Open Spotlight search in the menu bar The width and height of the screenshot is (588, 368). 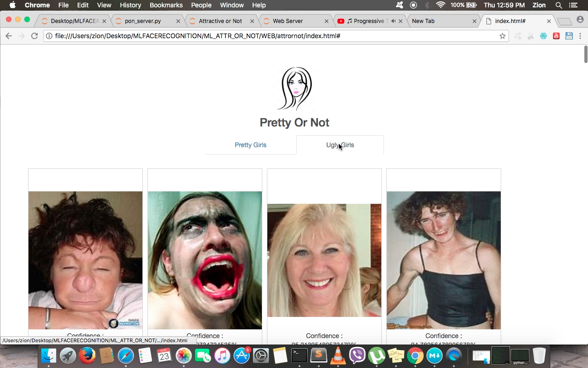tap(559, 5)
